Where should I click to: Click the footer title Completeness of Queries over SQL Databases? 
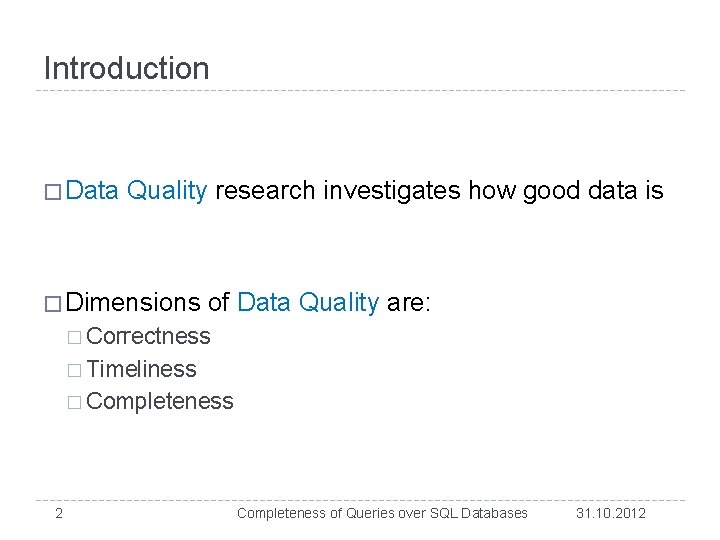[382, 513]
